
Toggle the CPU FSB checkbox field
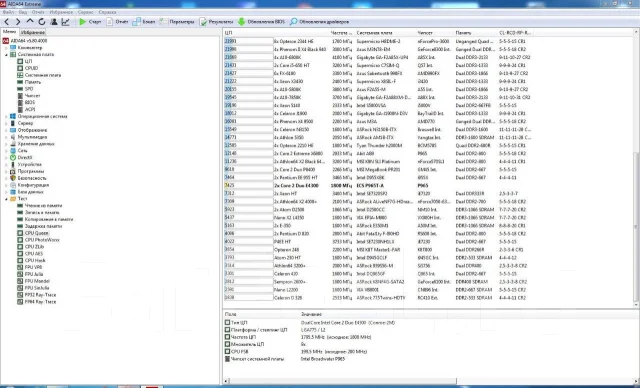point(227,351)
